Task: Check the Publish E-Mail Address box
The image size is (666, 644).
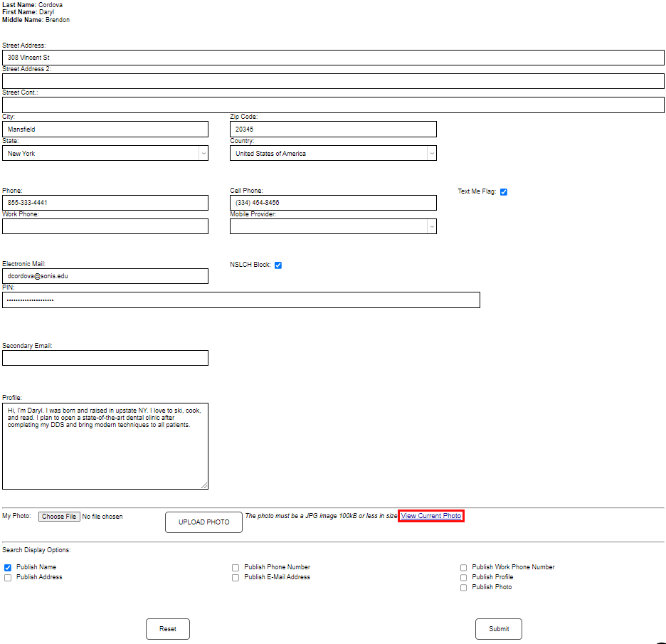Action: click(x=236, y=577)
